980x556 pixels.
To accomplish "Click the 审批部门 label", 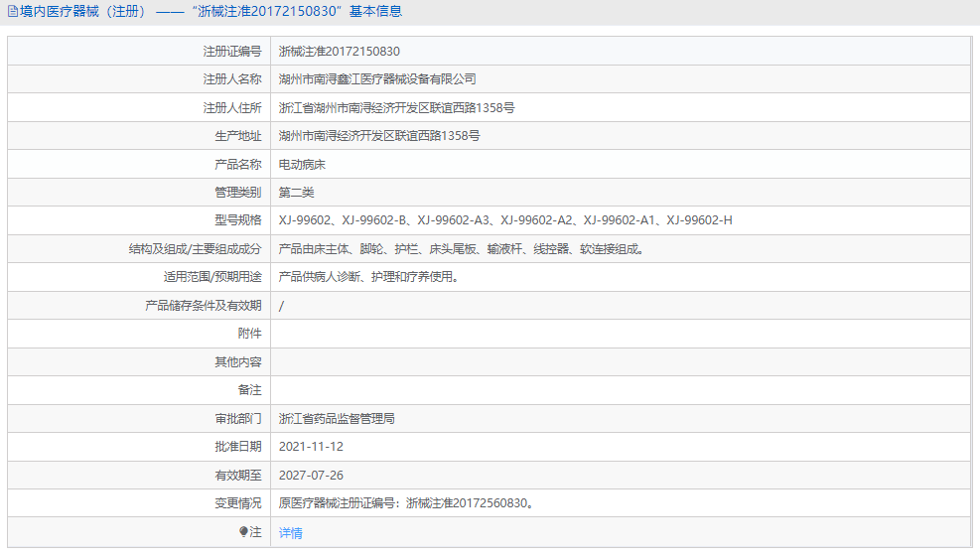I will point(238,419).
